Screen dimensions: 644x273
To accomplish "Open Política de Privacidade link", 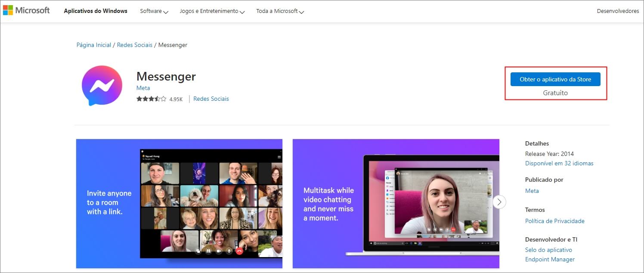I will [555, 221].
